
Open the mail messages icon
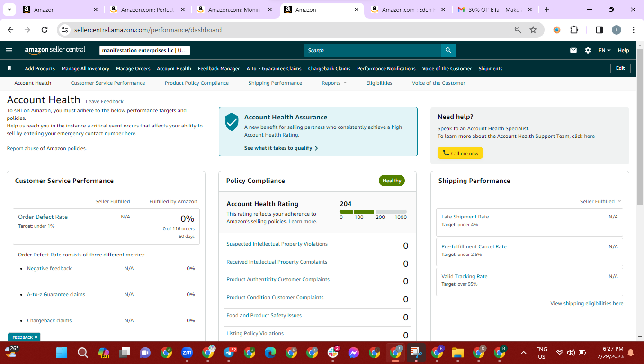[x=573, y=50]
